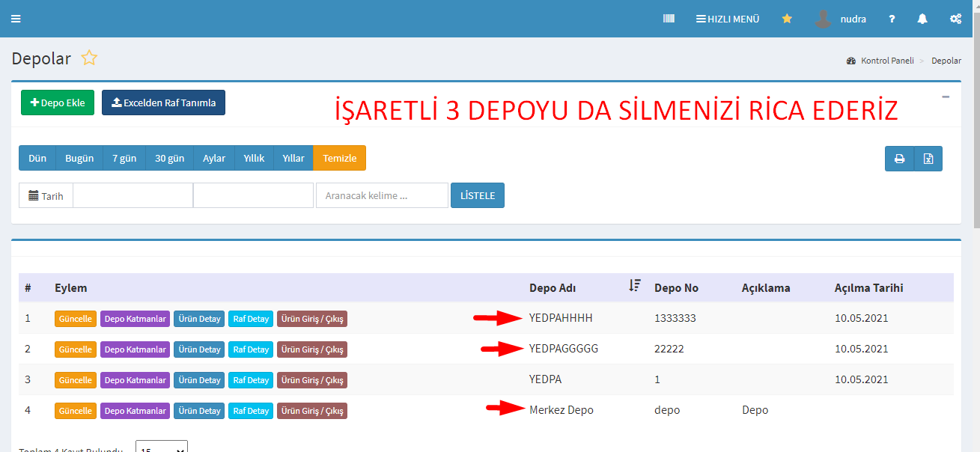Sort by Depo Adı column
Image resolution: width=980 pixels, height=452 pixels.
click(x=635, y=285)
